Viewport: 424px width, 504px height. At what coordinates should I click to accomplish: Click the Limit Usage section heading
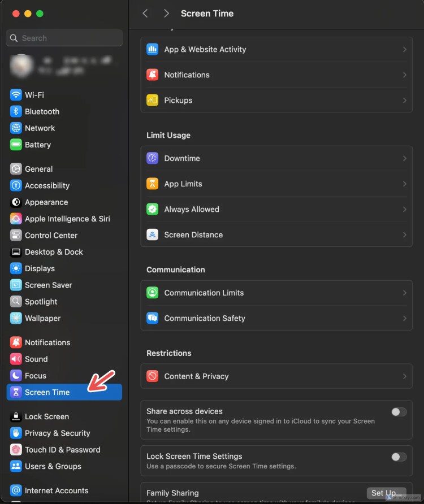168,135
